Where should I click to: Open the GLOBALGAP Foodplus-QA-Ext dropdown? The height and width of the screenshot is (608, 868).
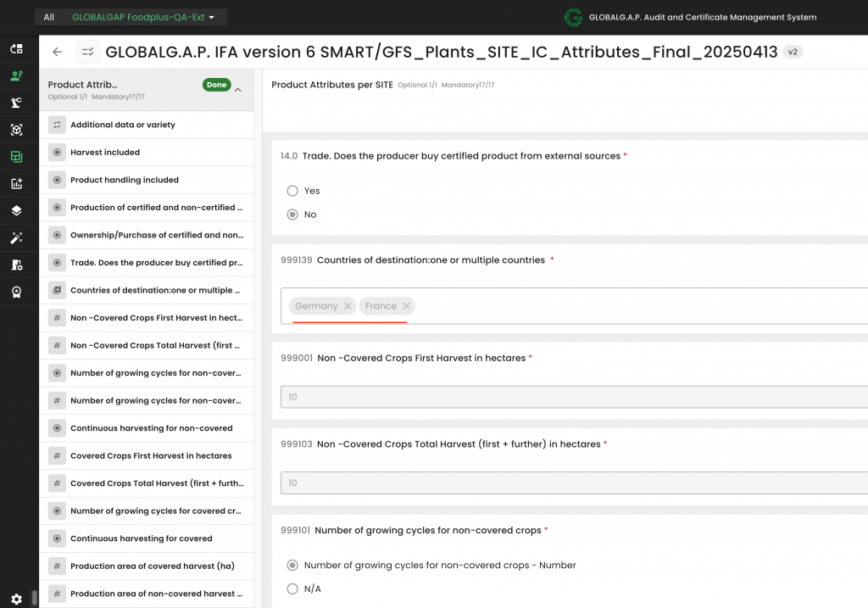tap(143, 17)
